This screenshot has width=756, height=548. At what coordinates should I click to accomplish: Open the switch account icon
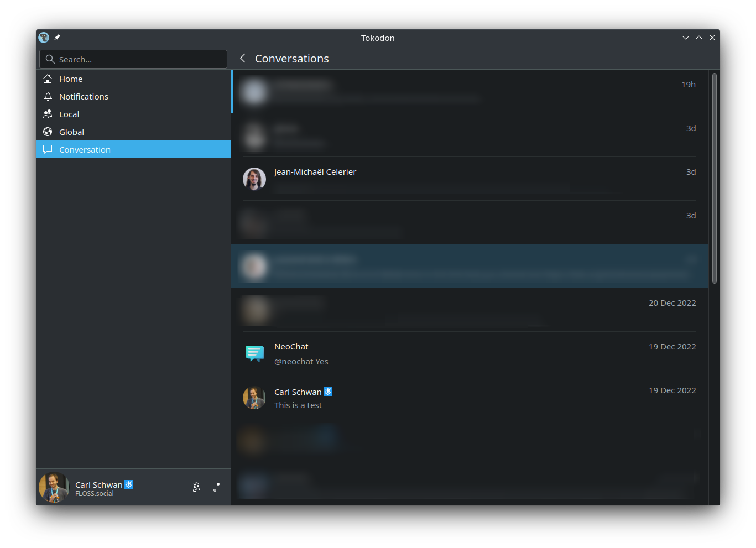[x=196, y=487]
